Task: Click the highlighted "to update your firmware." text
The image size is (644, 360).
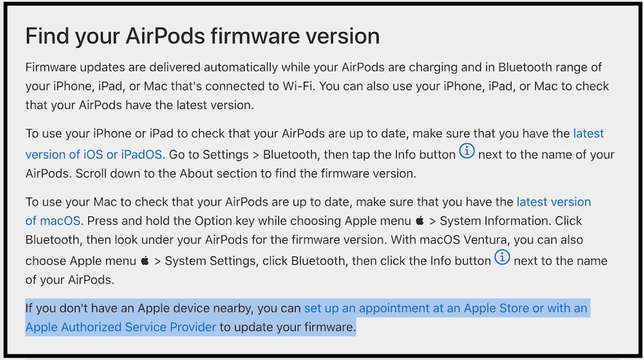Action: [287, 327]
